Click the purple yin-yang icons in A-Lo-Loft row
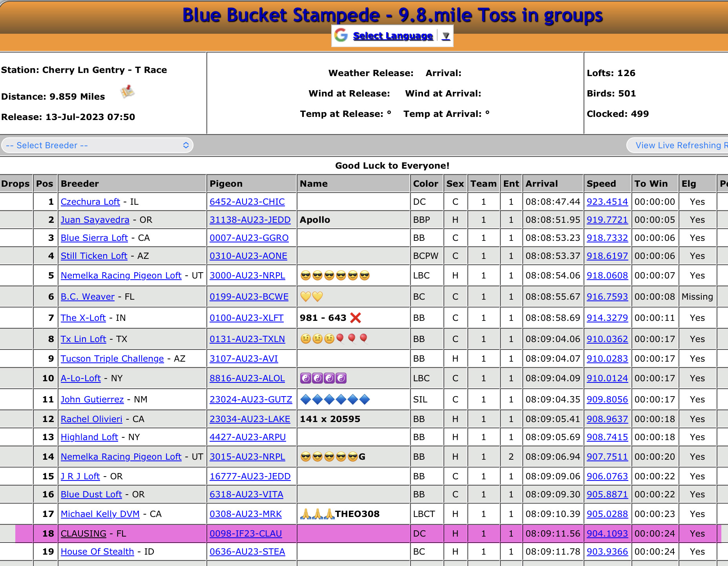Screen dimensions: 728x566 (323, 378)
